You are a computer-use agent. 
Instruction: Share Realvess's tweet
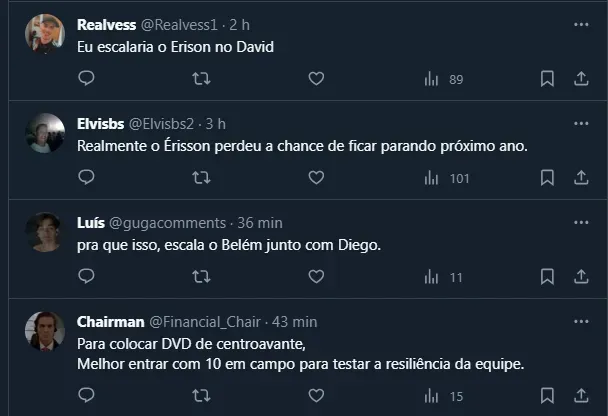click(582, 78)
